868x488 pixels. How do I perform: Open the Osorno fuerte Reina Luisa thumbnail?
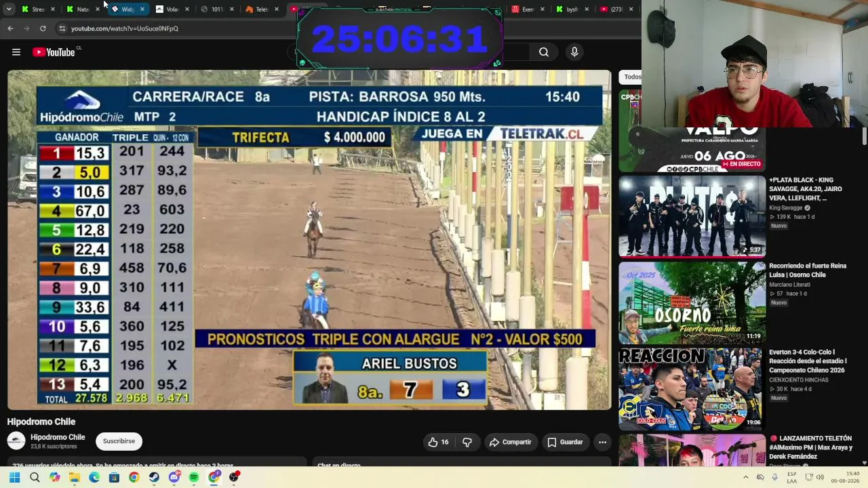692,302
